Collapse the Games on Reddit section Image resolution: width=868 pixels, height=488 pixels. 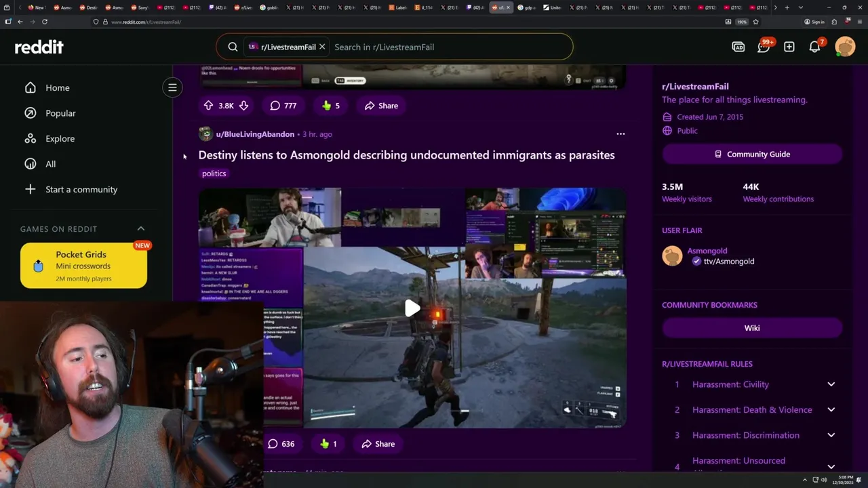(x=141, y=228)
